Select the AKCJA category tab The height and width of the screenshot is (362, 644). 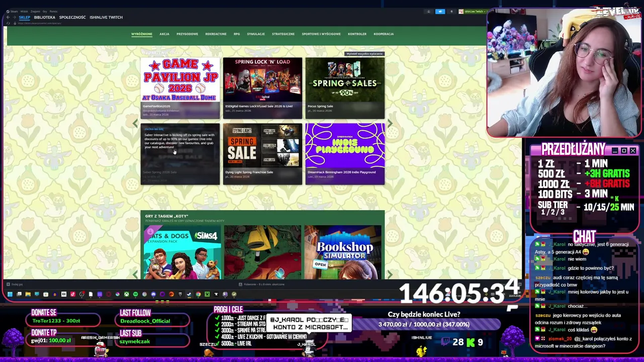pos(165,34)
